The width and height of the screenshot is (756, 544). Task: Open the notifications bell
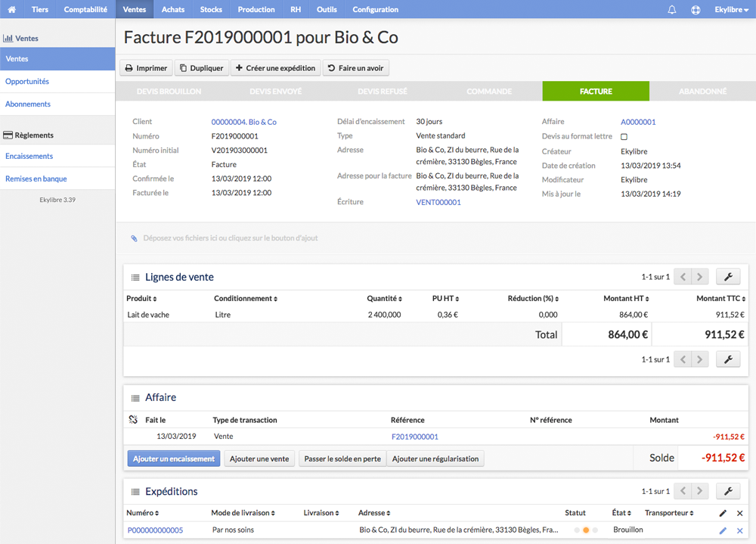[671, 10]
